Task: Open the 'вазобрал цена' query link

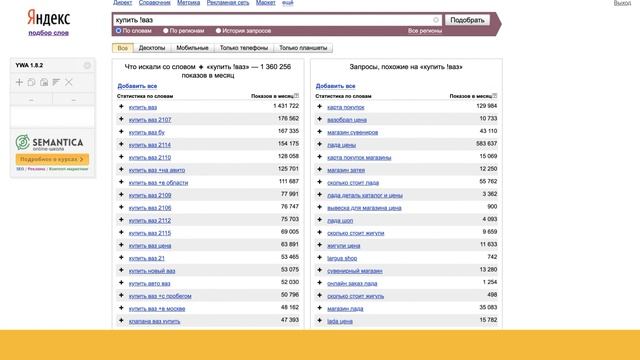Action: (347, 120)
